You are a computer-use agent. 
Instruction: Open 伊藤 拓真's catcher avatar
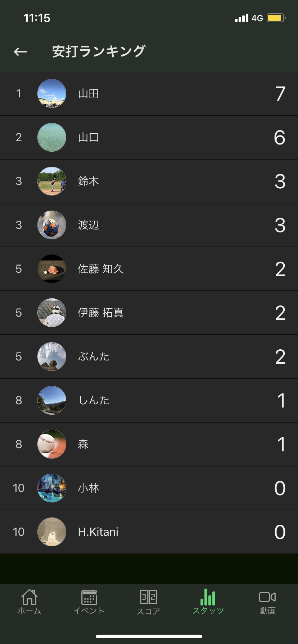[52, 313]
